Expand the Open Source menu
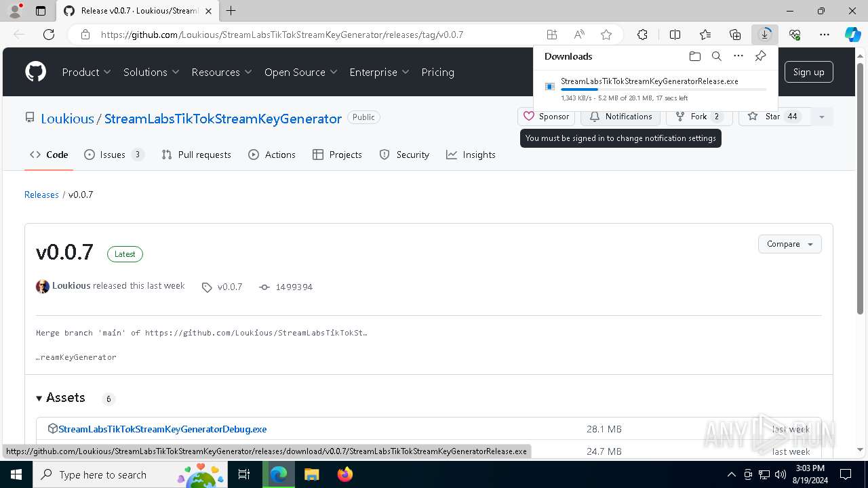This screenshot has width=868, height=488. point(300,72)
